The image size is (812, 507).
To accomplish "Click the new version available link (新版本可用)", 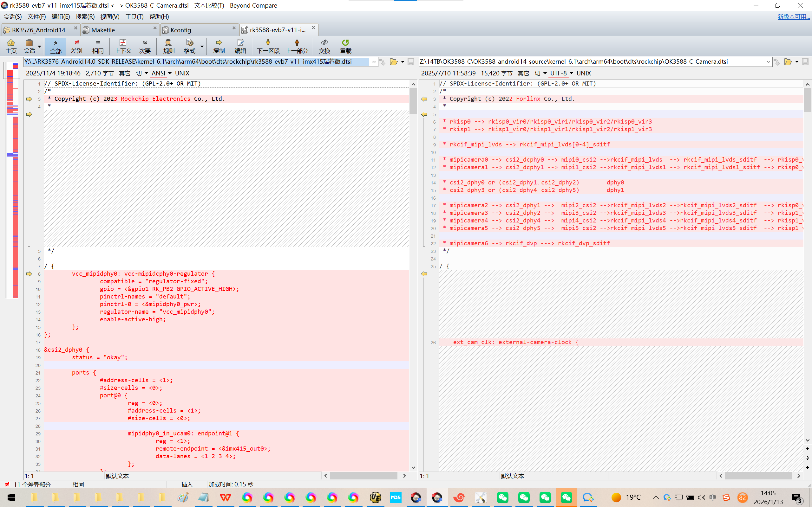I will 793,16.
